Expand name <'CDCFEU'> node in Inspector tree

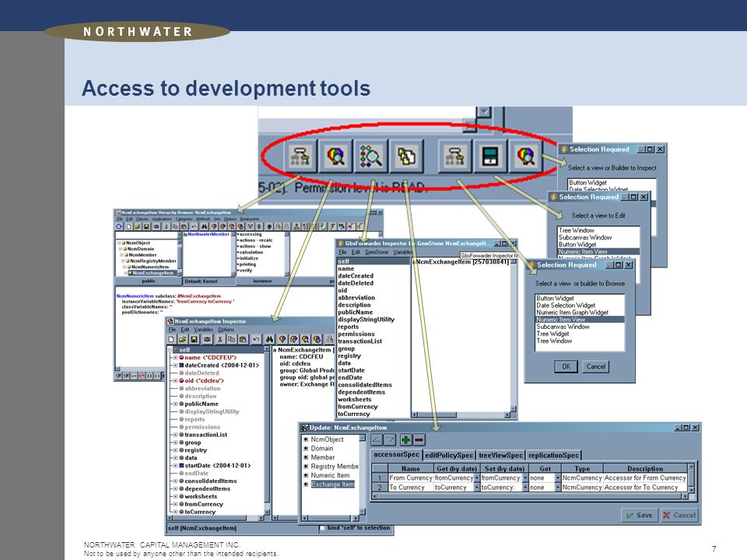(x=175, y=358)
